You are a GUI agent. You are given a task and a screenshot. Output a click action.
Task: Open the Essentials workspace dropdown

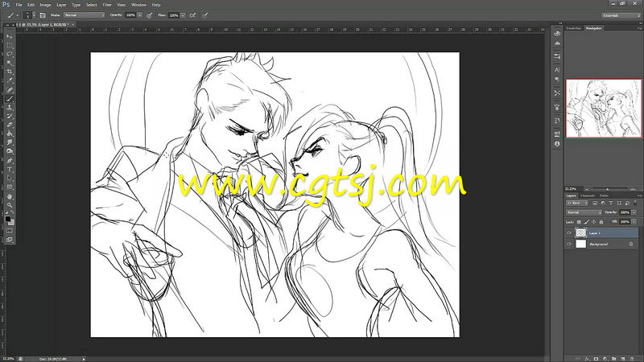click(x=621, y=15)
